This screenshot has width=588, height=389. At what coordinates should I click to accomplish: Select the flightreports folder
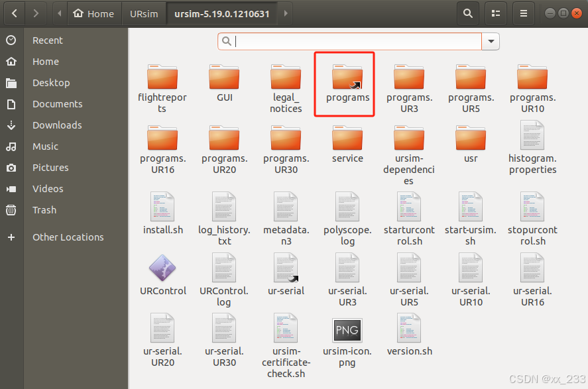[162, 88]
